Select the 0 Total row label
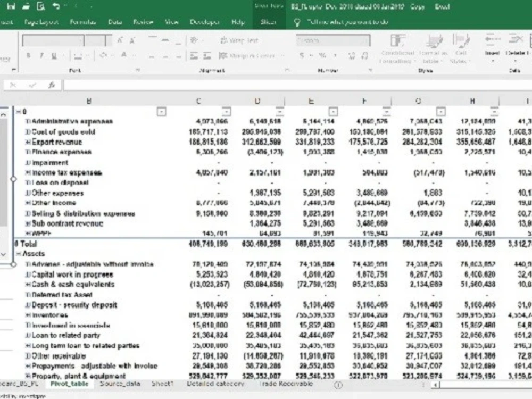This screenshot has height=399, width=532. [x=26, y=244]
